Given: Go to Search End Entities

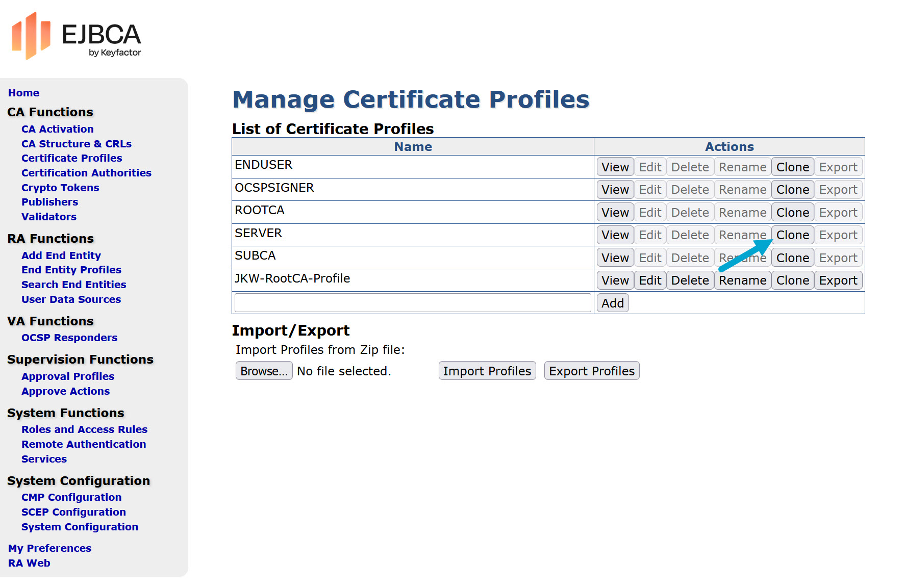Looking at the screenshot, I should point(73,285).
